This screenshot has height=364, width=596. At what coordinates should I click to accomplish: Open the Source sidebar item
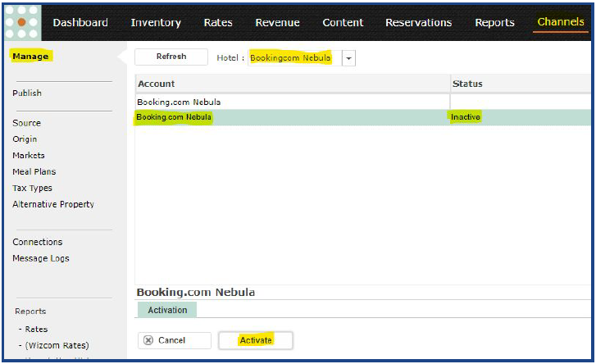click(26, 123)
